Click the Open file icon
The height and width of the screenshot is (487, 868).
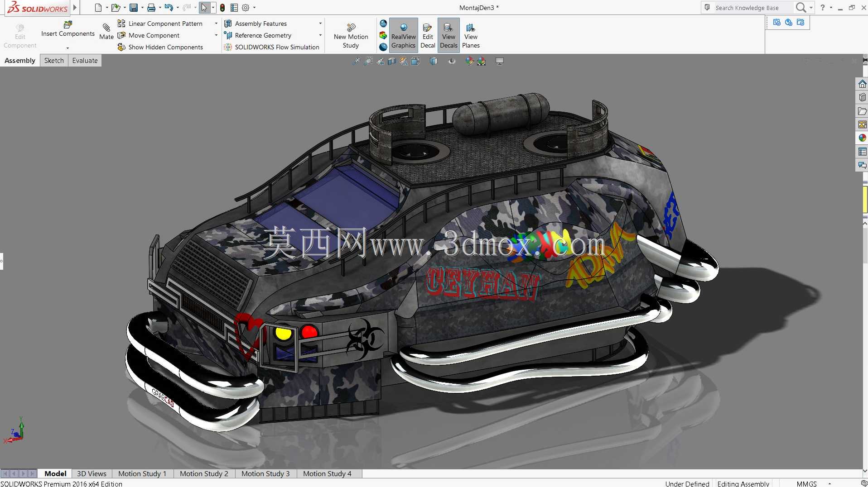[x=116, y=8]
